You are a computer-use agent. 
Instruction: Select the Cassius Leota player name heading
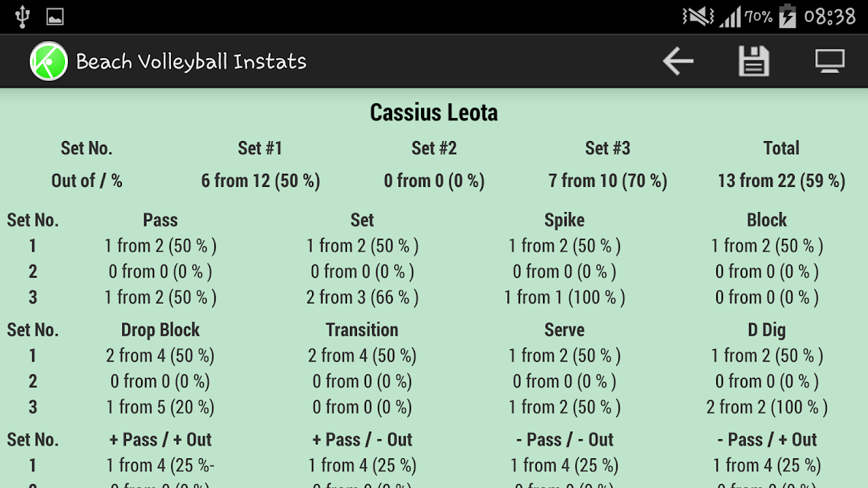click(433, 112)
